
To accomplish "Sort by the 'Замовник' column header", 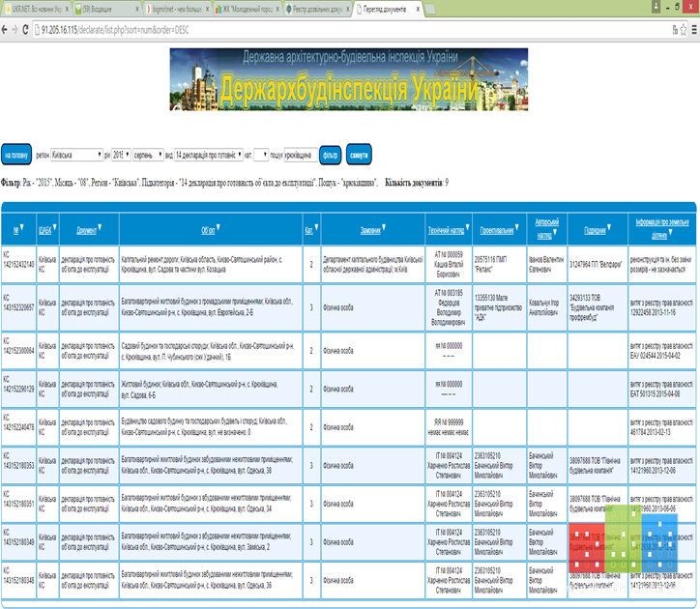I will [370, 230].
